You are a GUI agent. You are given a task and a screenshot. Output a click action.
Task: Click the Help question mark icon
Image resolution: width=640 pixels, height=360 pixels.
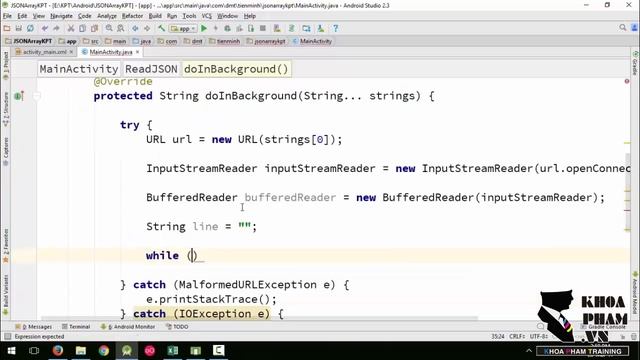click(335, 28)
